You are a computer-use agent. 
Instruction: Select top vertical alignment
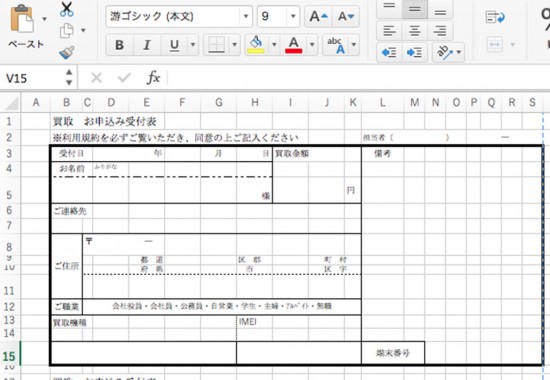389,8
